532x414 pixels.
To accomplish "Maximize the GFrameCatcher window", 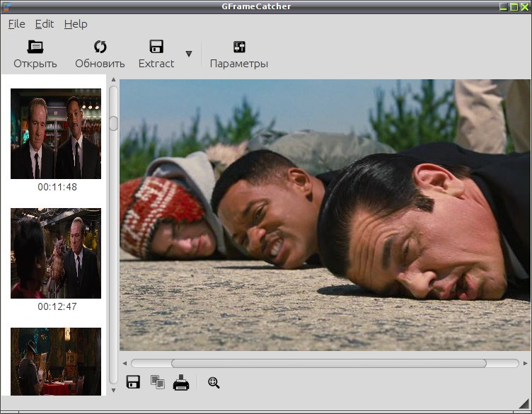I will click(x=514, y=6).
